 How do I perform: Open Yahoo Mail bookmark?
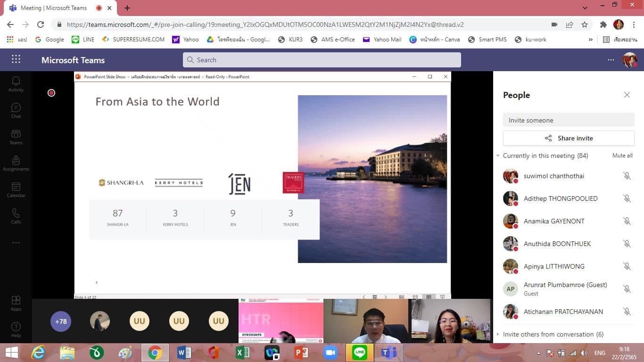tap(382, 40)
